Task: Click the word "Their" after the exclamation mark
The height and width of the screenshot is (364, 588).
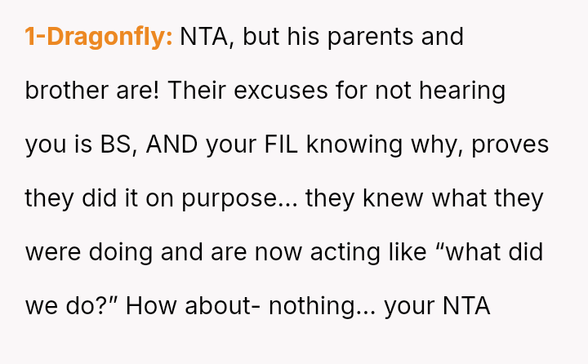Action: [x=197, y=91]
